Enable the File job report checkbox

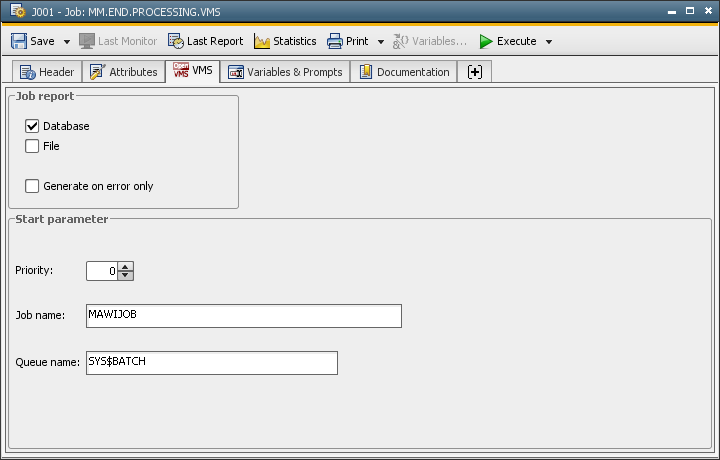[32, 146]
